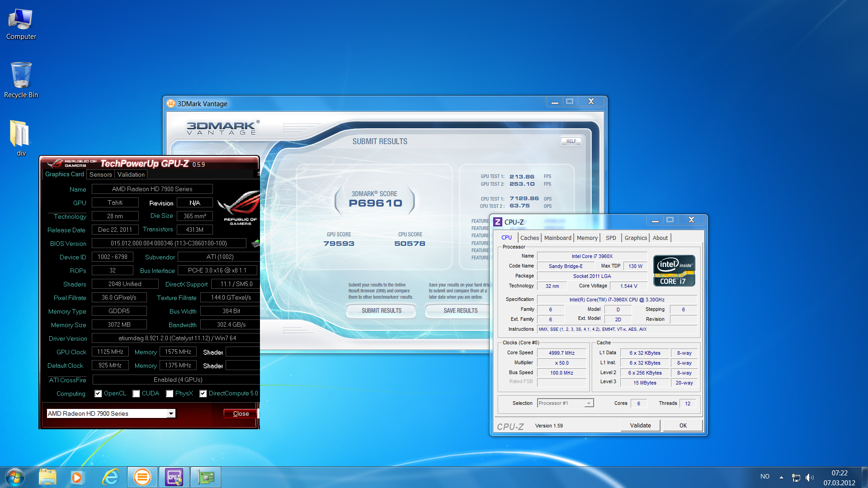Image resolution: width=868 pixels, height=488 pixels.
Task: Click the network tray icon
Action: click(x=796, y=477)
